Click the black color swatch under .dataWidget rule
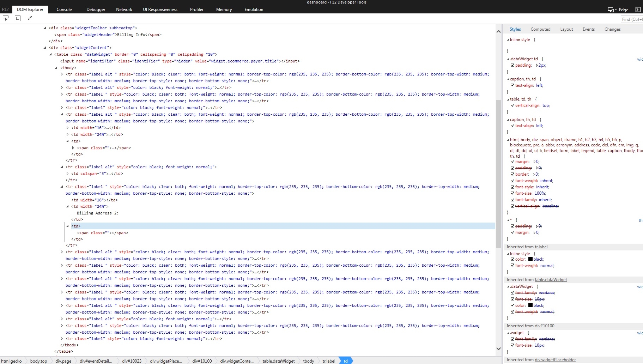 coord(530,305)
